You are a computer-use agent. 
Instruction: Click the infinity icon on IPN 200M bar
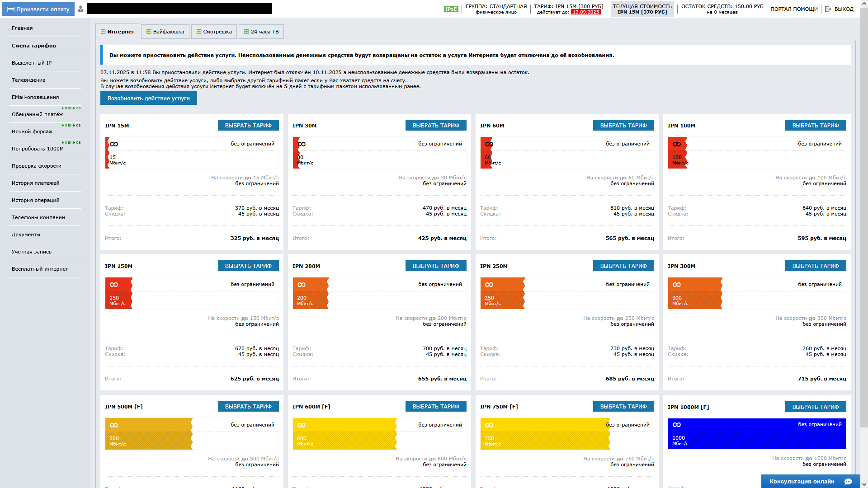302,285
